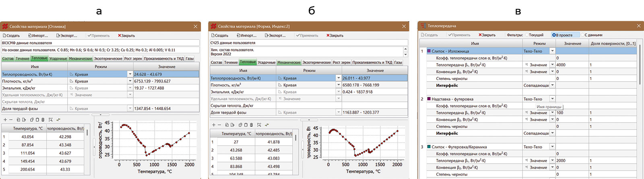Open Экспорт in Форма material window
The image size is (644, 179).
coord(275,36)
